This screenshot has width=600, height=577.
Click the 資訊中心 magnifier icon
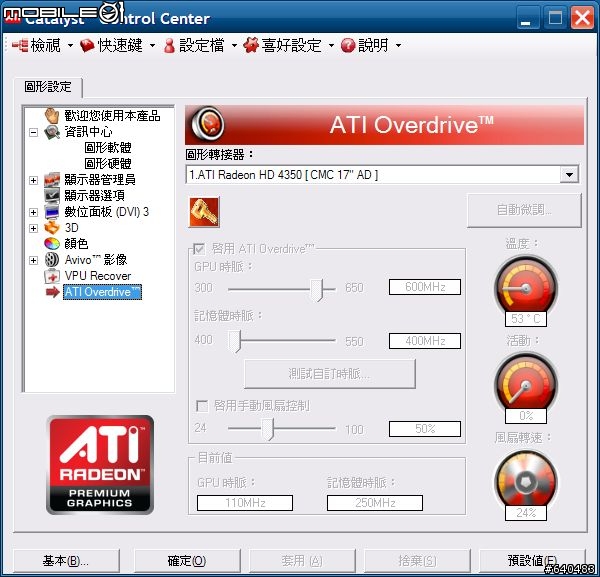click(52, 132)
